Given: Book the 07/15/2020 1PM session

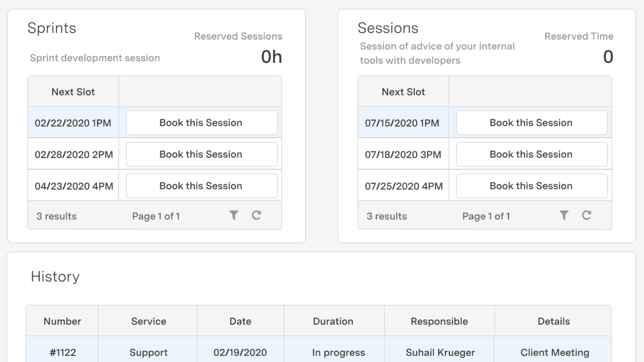Looking at the screenshot, I should tap(532, 123).
